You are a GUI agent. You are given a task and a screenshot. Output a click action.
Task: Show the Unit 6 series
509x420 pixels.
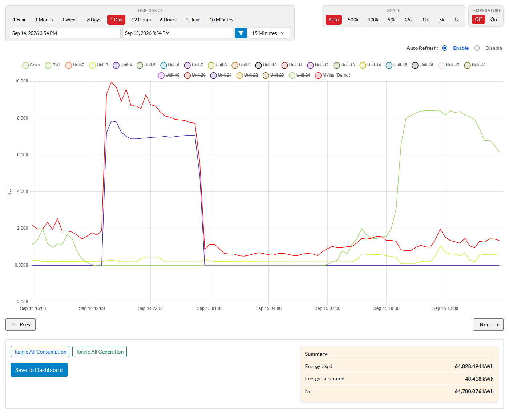(x=170, y=65)
